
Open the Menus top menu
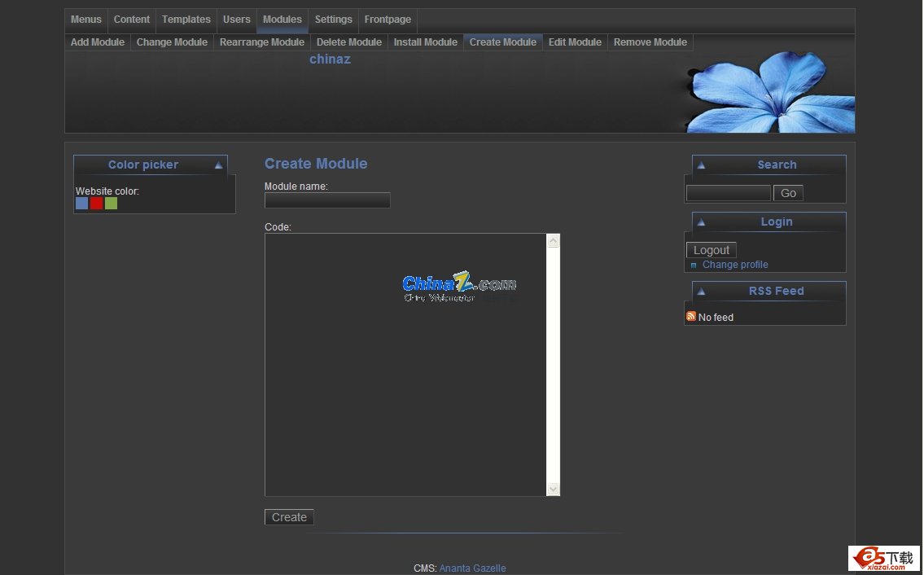[x=86, y=20]
